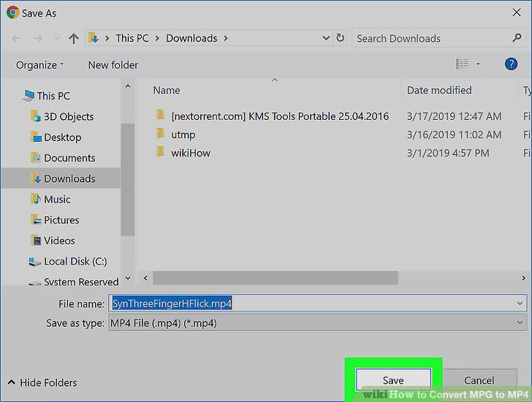Click the Save button
Viewport: 532px width, 402px height.
[x=393, y=379]
